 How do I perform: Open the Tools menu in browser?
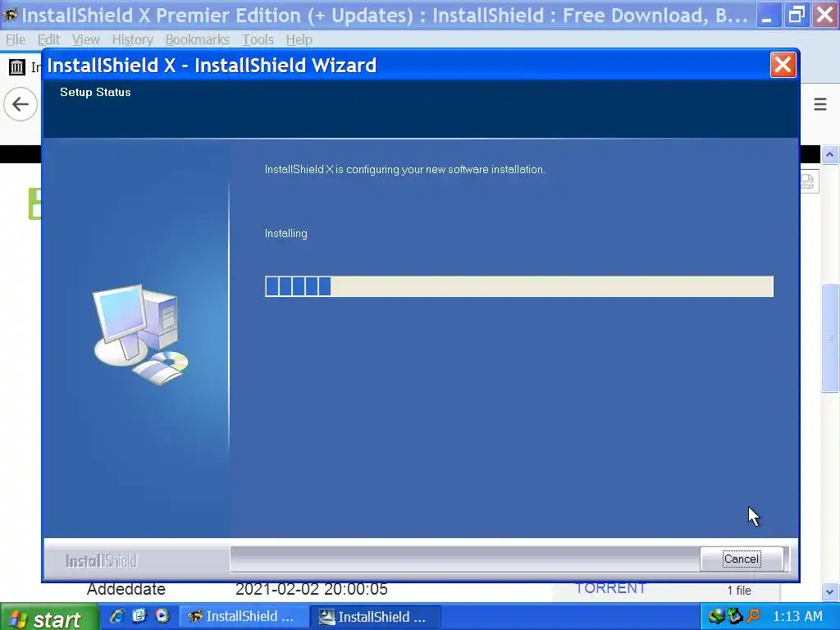point(258,39)
